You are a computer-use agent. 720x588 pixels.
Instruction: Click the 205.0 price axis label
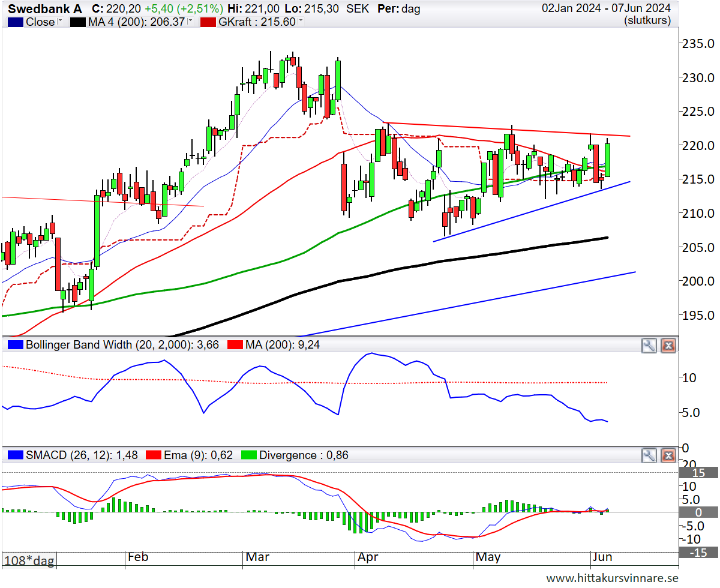coord(697,247)
